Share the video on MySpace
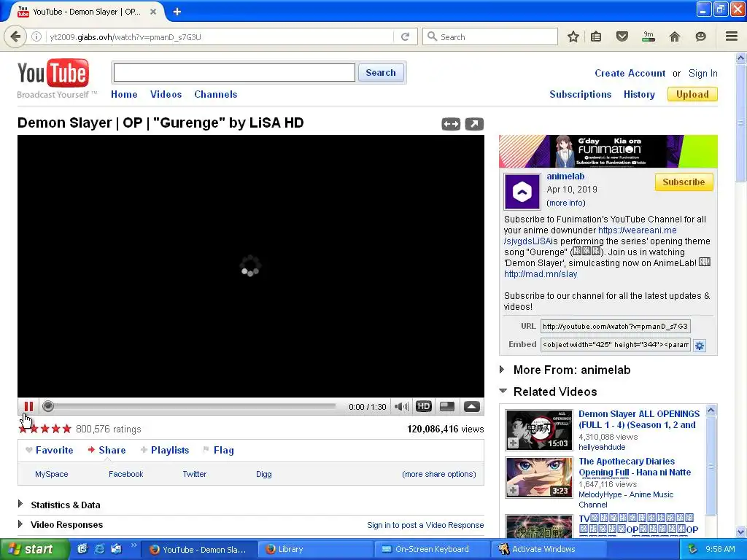The height and width of the screenshot is (560, 747). (x=52, y=474)
